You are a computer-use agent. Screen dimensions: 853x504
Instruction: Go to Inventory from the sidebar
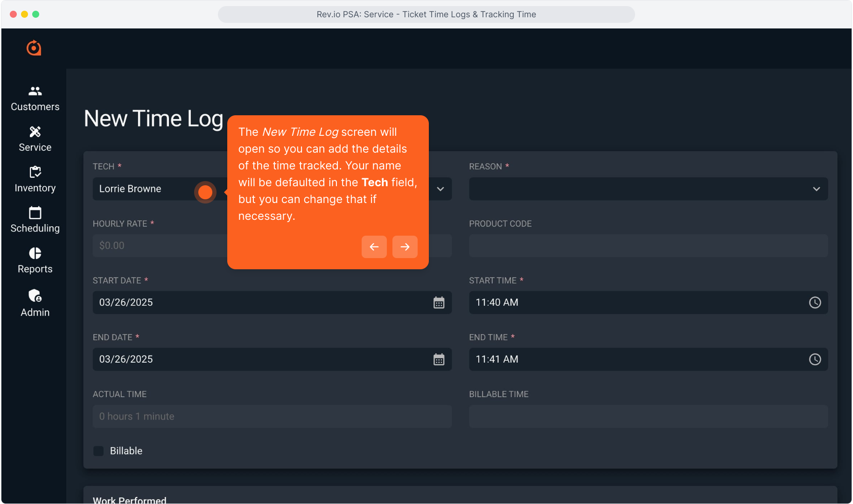pyautogui.click(x=35, y=180)
